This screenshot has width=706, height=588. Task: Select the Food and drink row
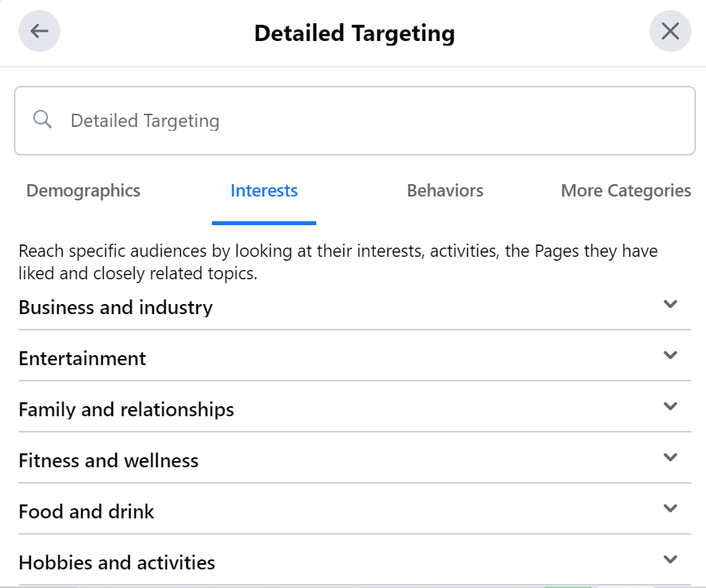(87, 511)
